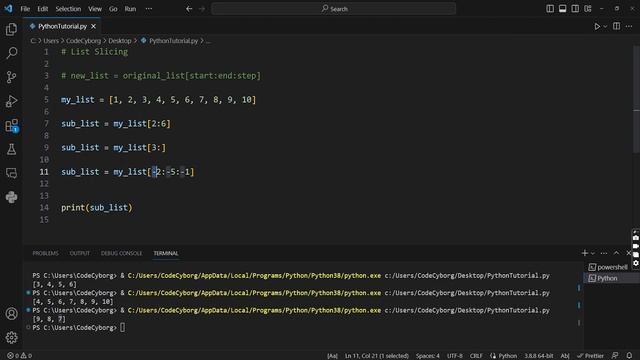The height and width of the screenshot is (360, 640).
Task: Open the View menu
Action: pyautogui.click(x=95, y=9)
